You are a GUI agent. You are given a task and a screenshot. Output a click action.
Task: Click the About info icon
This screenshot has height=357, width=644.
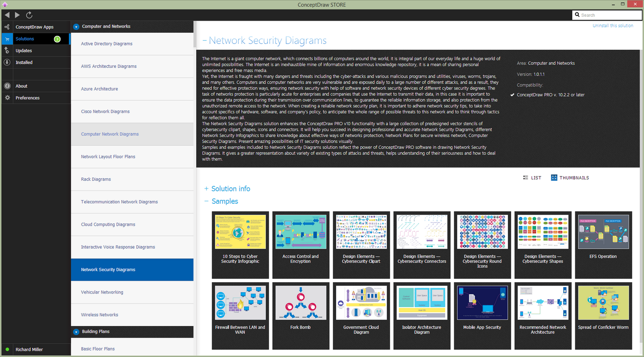[7, 86]
